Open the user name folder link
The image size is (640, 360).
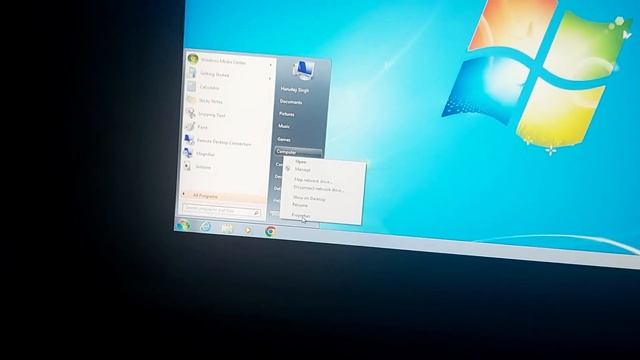click(x=295, y=90)
